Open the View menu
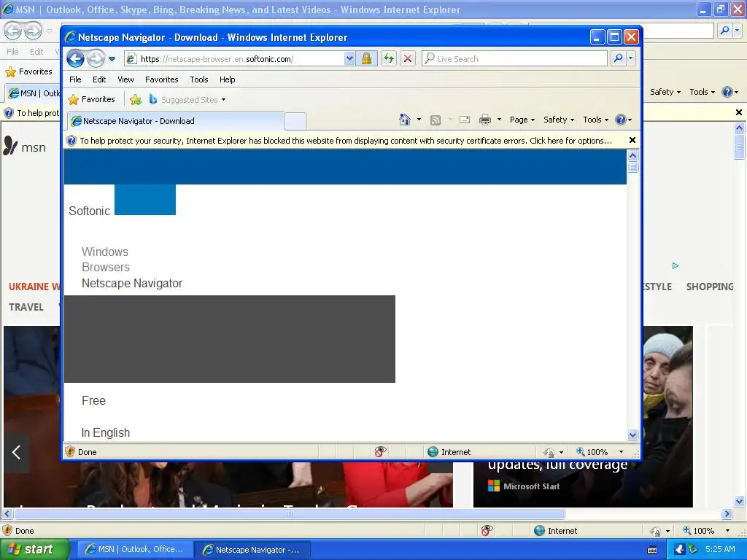Viewport: 747px width, 560px height. pos(125,79)
